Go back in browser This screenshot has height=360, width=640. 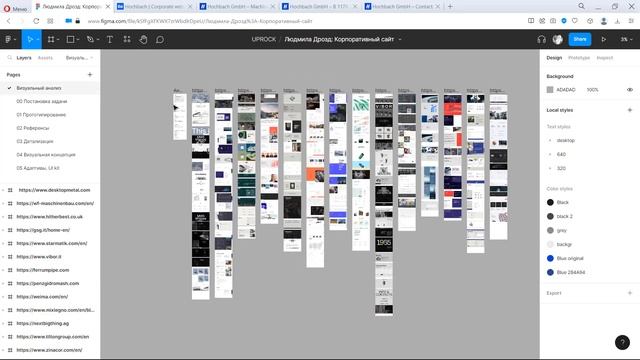coord(9,21)
